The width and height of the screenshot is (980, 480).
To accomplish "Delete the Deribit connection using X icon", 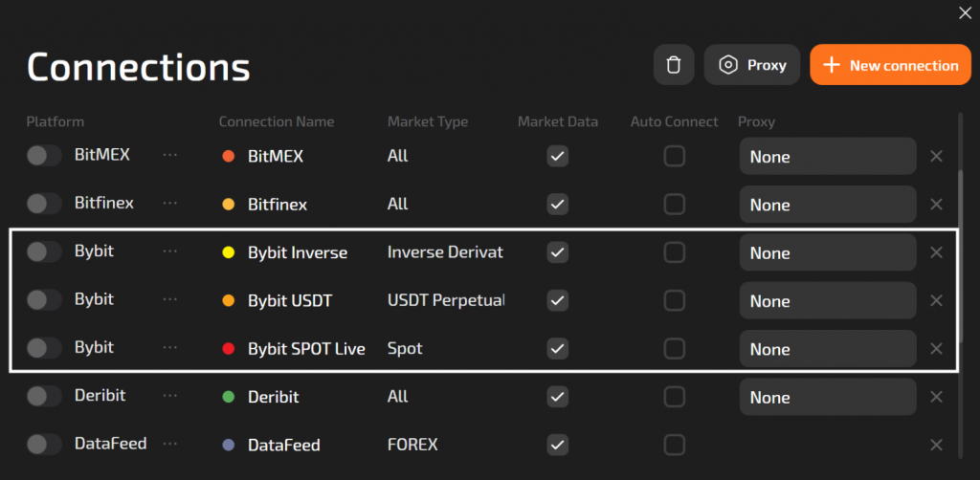I will point(937,397).
